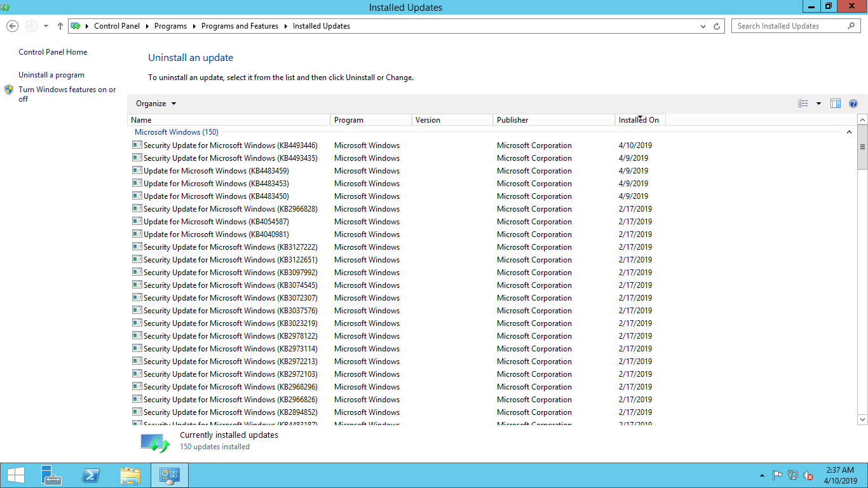Select the KB3122651 update icon
The height and width of the screenshot is (488, 868).
pyautogui.click(x=137, y=259)
